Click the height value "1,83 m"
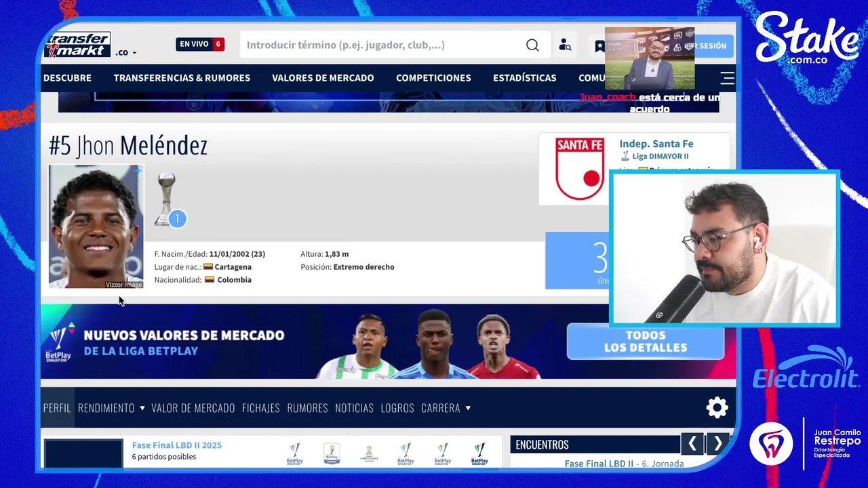The image size is (868, 488). 336,254
